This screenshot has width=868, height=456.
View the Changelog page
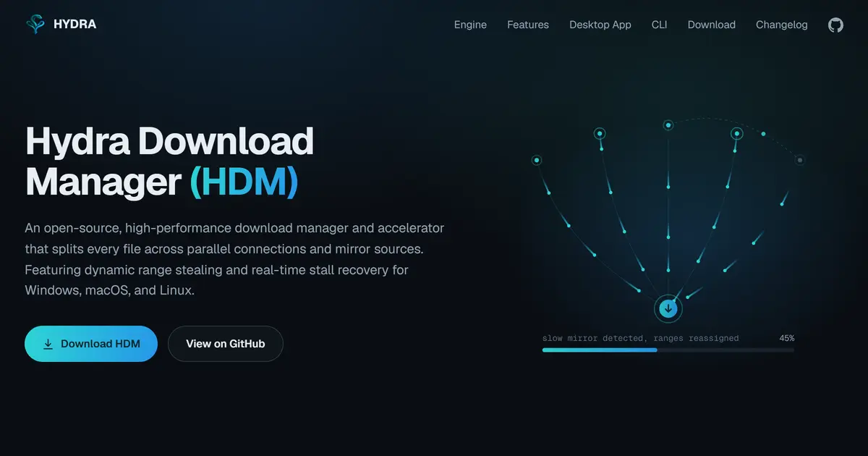782,25
